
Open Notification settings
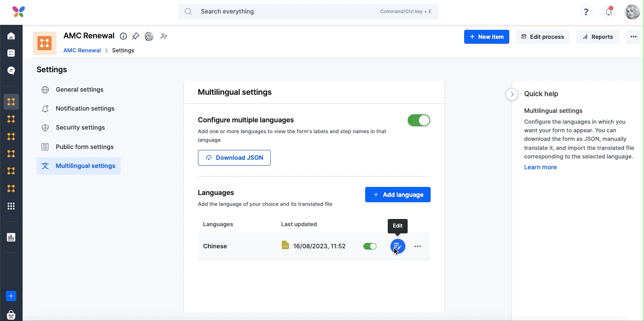click(x=85, y=108)
